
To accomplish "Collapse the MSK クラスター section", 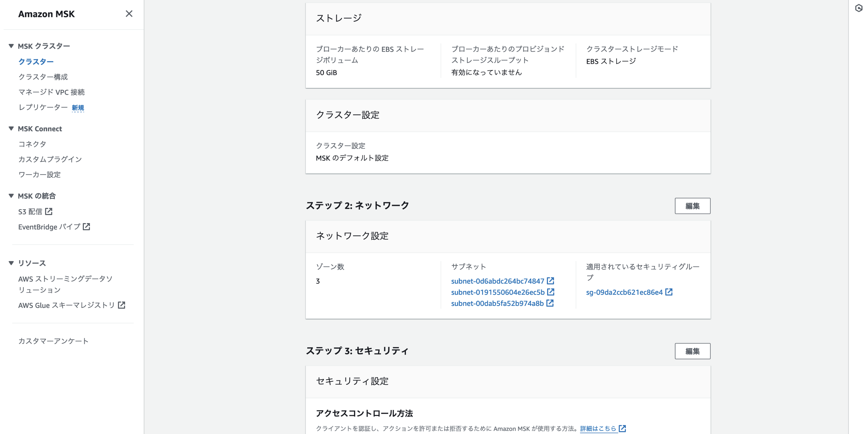I will click(11, 46).
